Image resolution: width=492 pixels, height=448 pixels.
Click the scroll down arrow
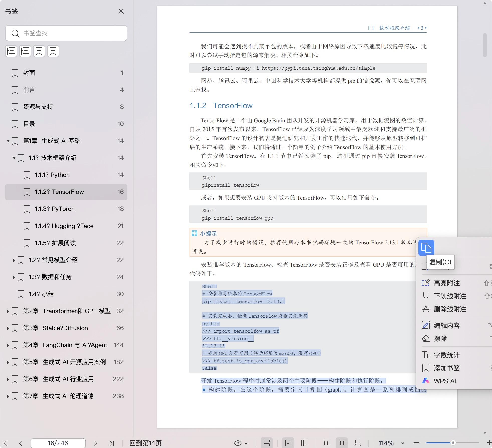coord(485,433)
